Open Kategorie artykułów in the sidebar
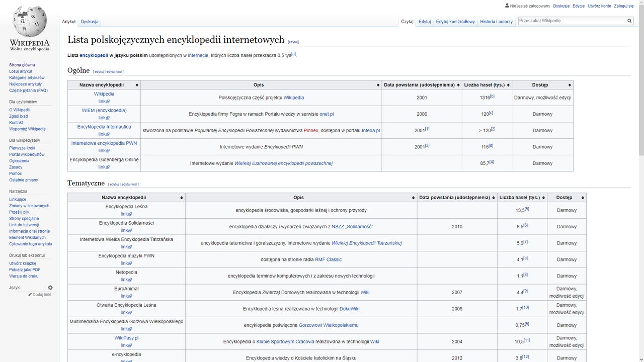The width and height of the screenshot is (644, 362). point(27,78)
